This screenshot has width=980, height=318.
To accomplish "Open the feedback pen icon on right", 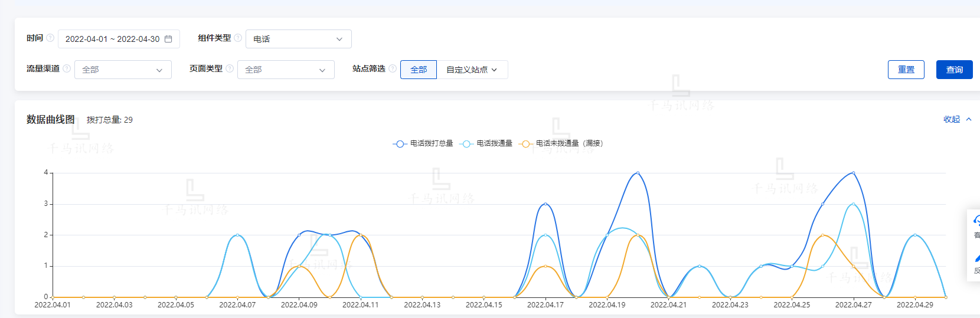I will pyautogui.click(x=976, y=258).
